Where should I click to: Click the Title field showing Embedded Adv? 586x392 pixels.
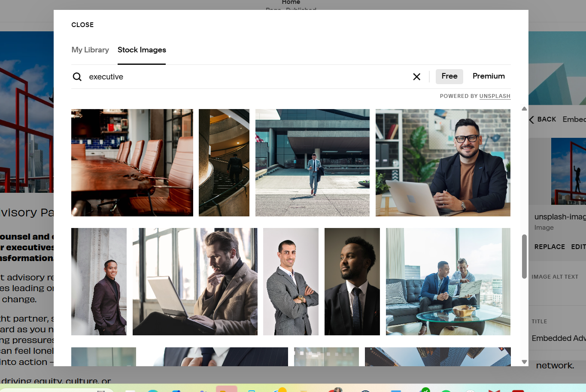[x=558, y=338]
